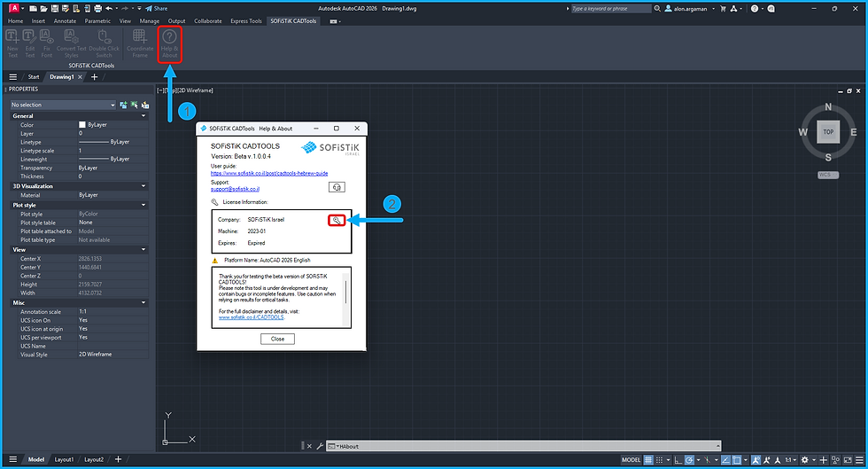The height and width of the screenshot is (469, 868).
Task: Click the Double Click Switch tool
Action: pyautogui.click(x=105, y=43)
